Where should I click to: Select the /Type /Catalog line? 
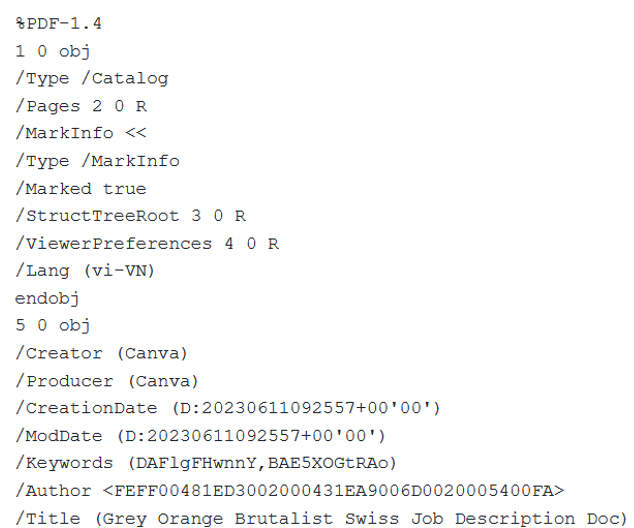click(91, 78)
